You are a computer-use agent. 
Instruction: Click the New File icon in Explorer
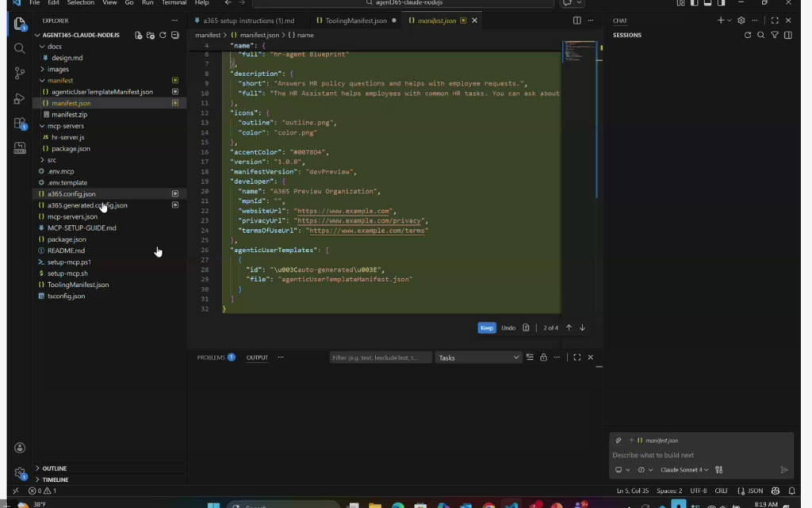139,35
